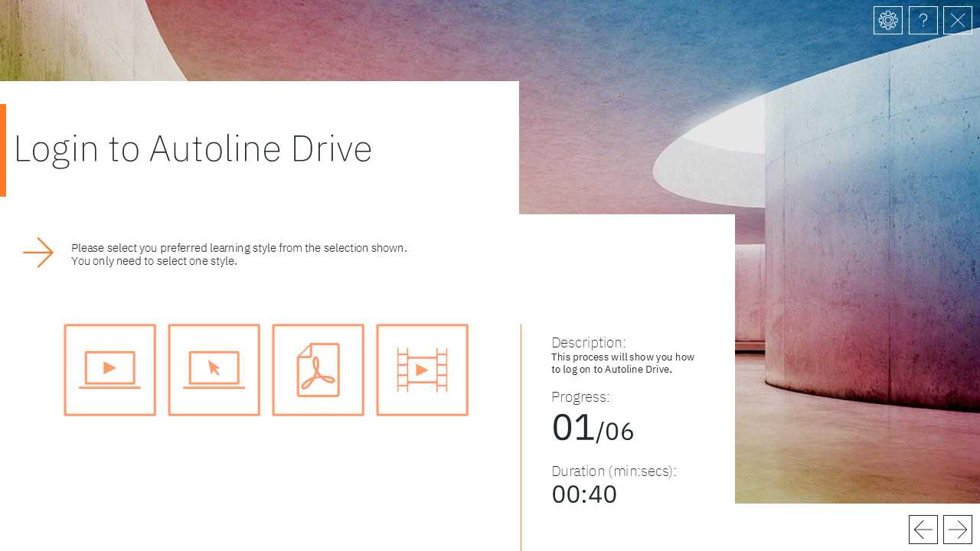This screenshot has height=551, width=980.
Task: Select the film strip movie learning style
Action: coord(422,370)
